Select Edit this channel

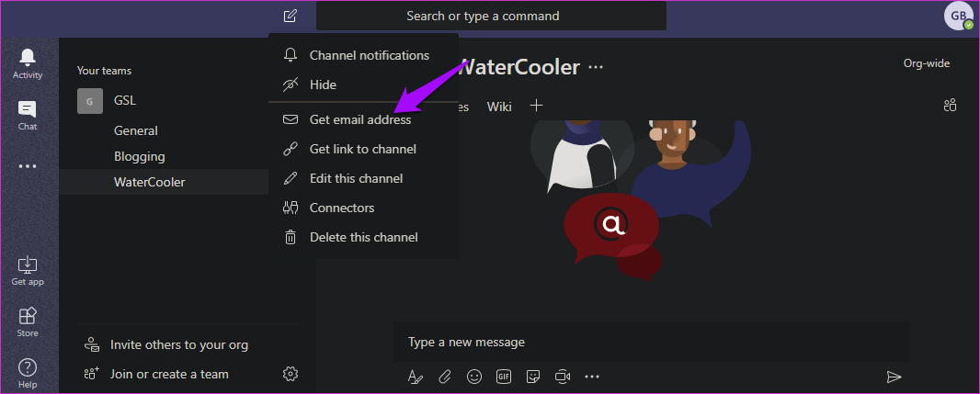364,178
